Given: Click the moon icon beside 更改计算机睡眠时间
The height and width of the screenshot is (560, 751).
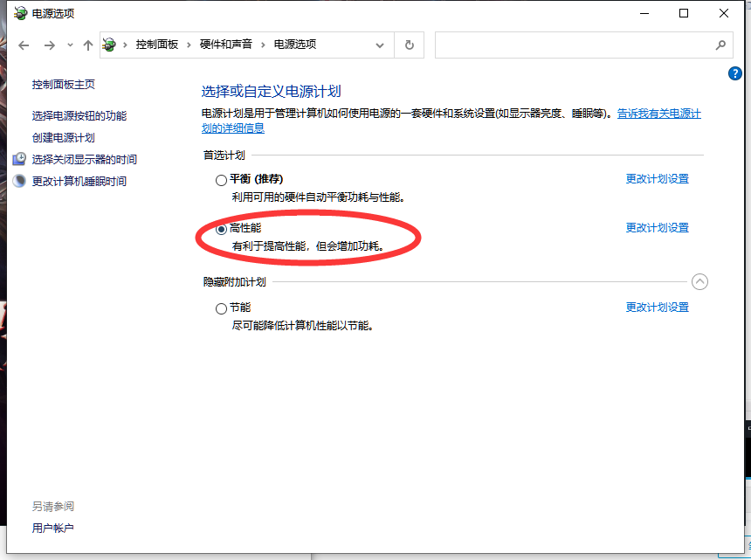Looking at the screenshot, I should (19, 182).
